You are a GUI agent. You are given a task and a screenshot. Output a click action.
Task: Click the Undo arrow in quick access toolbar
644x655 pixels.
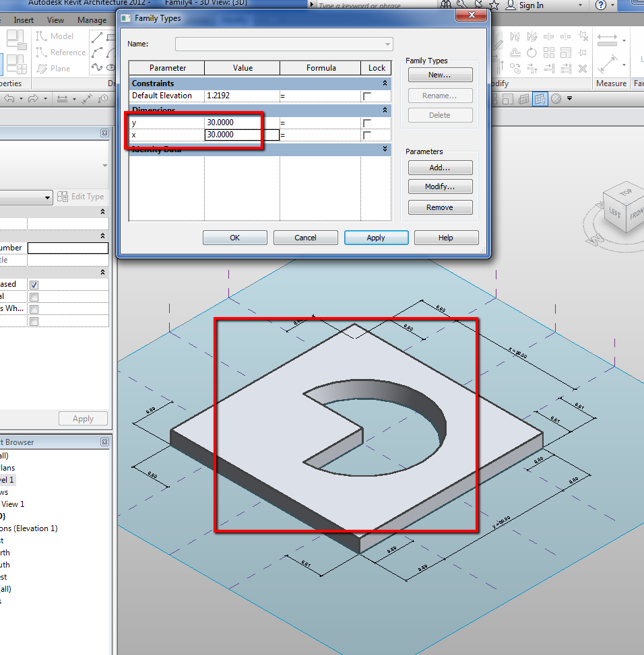(9, 99)
